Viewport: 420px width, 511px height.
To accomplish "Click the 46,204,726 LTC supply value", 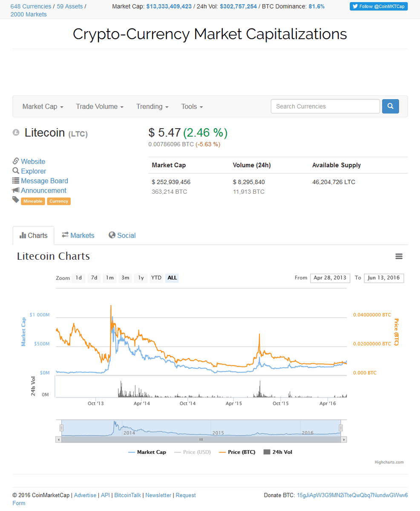I will [x=334, y=182].
